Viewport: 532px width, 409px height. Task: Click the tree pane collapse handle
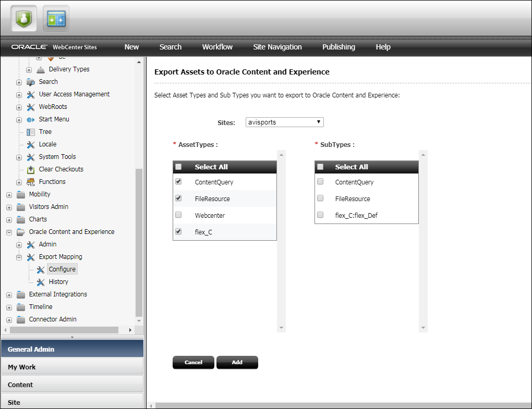tap(72, 337)
